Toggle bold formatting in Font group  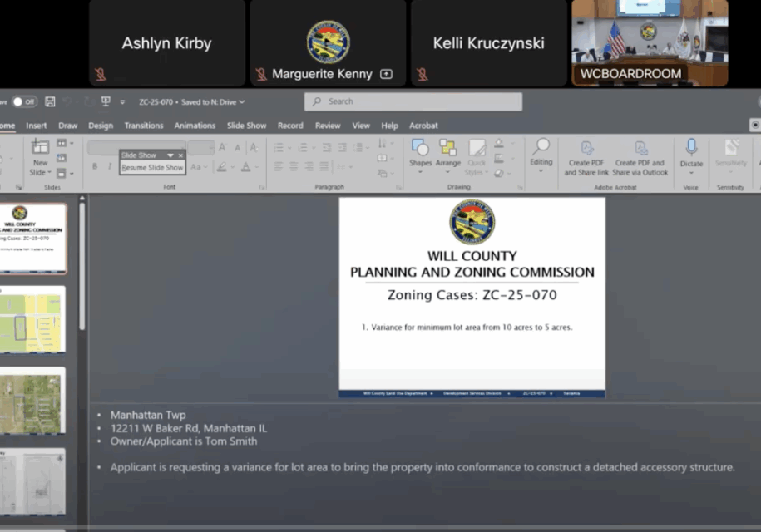point(95,167)
